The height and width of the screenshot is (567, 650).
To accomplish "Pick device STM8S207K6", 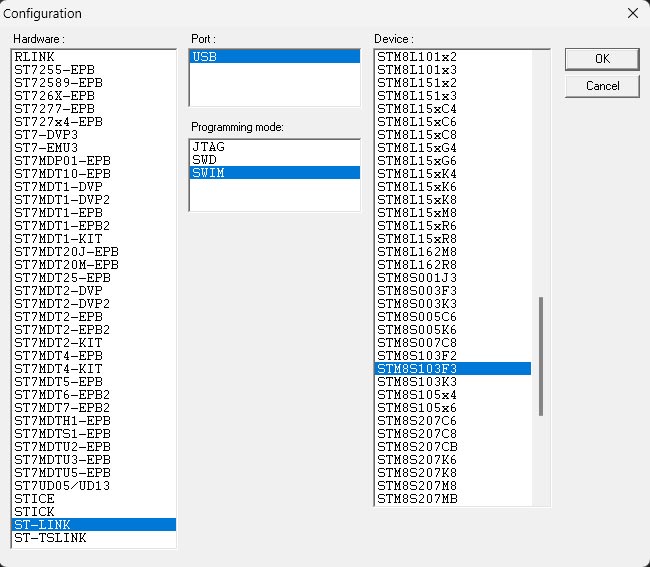I will [x=453, y=460].
